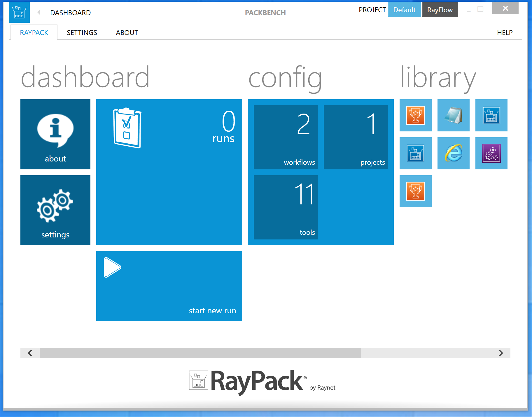Launch the orange trophy item in last library row
The image size is (532, 417).
tap(416, 191)
